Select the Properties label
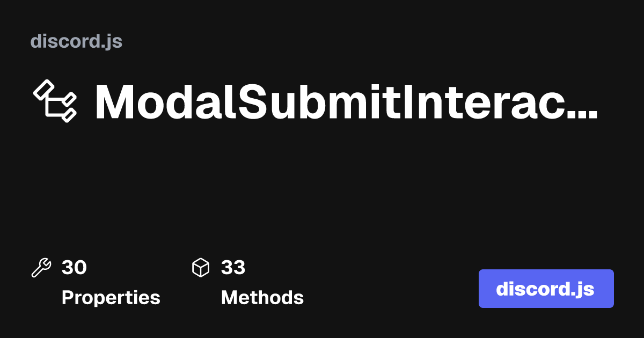Screen dimensions: 644x338 click(x=111, y=297)
